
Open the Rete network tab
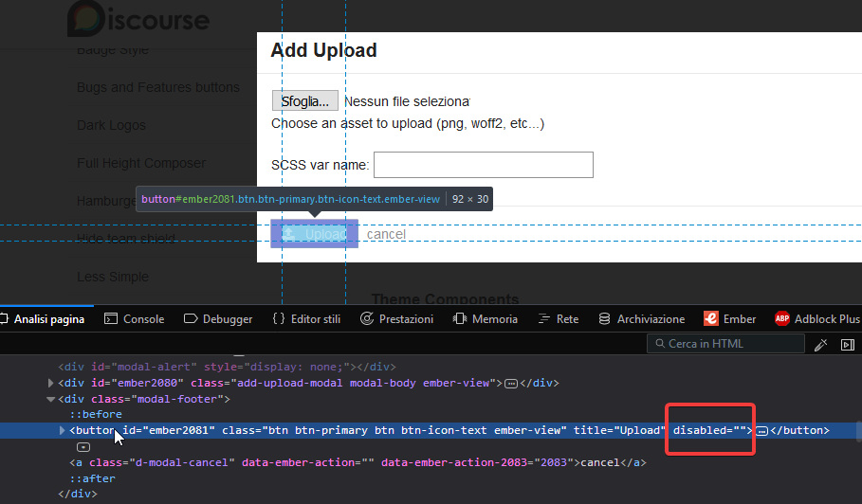(558, 319)
